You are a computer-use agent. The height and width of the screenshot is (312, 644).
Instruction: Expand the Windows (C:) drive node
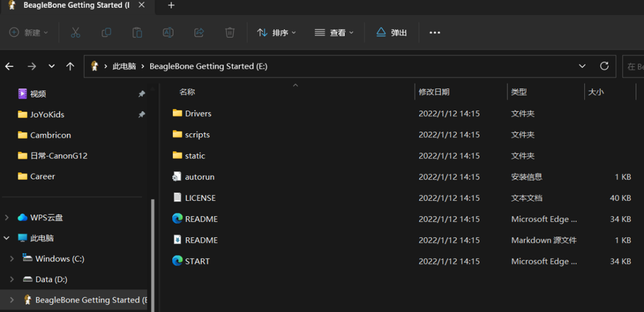coord(13,258)
